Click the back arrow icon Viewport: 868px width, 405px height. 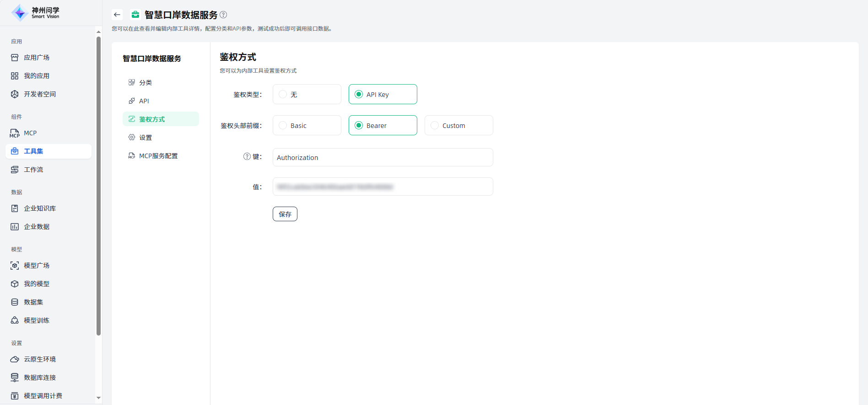[x=117, y=15]
